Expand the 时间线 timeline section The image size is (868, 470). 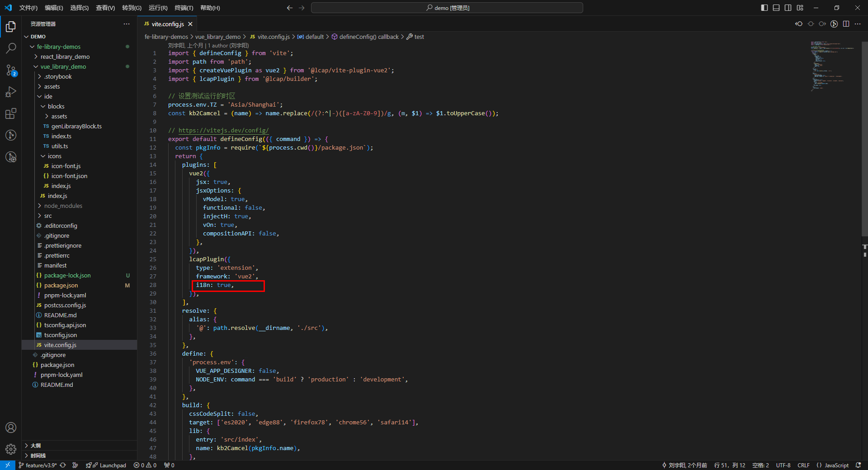(x=79, y=456)
